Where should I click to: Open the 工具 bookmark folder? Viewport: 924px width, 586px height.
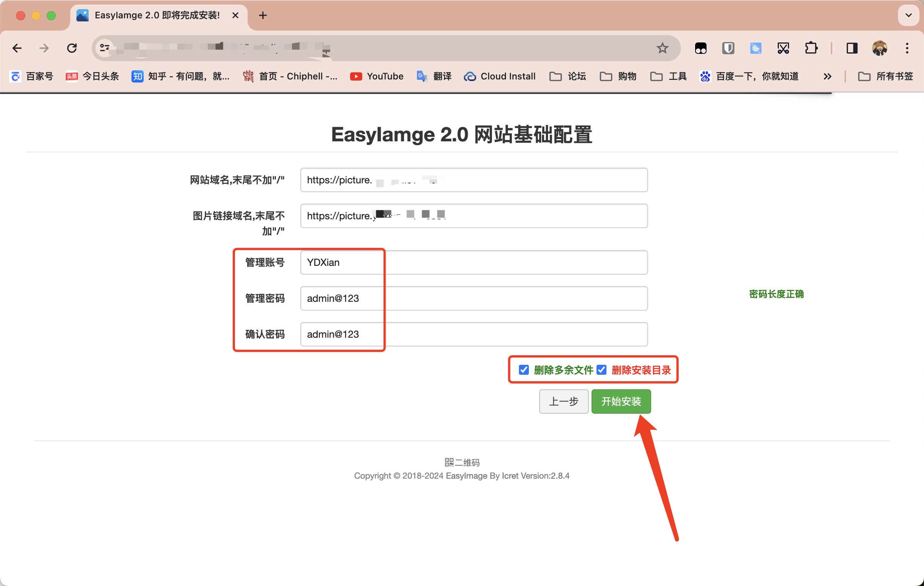pyautogui.click(x=668, y=76)
